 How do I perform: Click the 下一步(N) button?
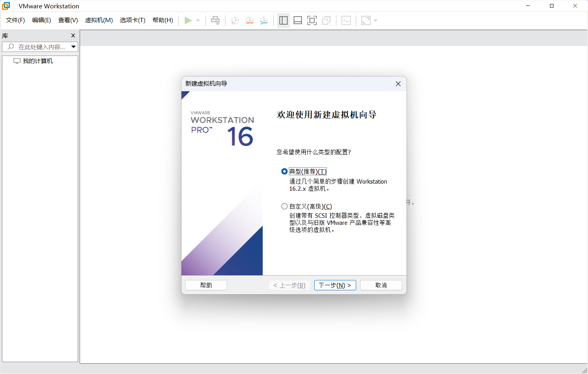335,285
